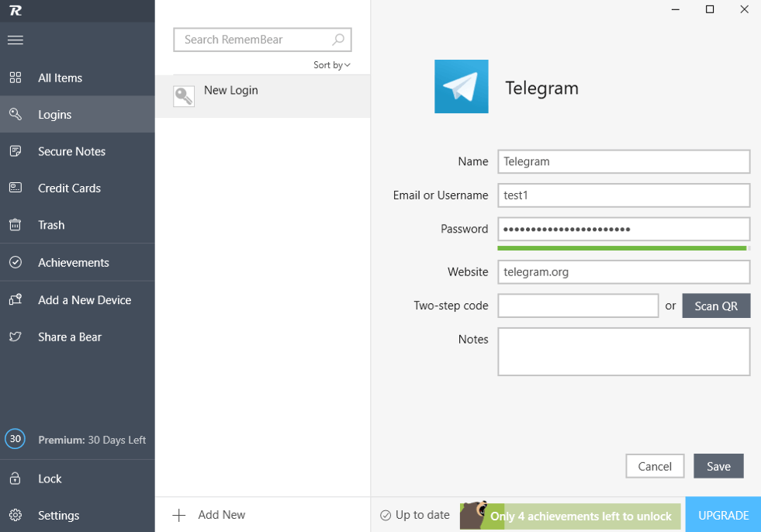The image size is (761, 532).
Task: Open Settings from the sidebar
Action: (77, 515)
